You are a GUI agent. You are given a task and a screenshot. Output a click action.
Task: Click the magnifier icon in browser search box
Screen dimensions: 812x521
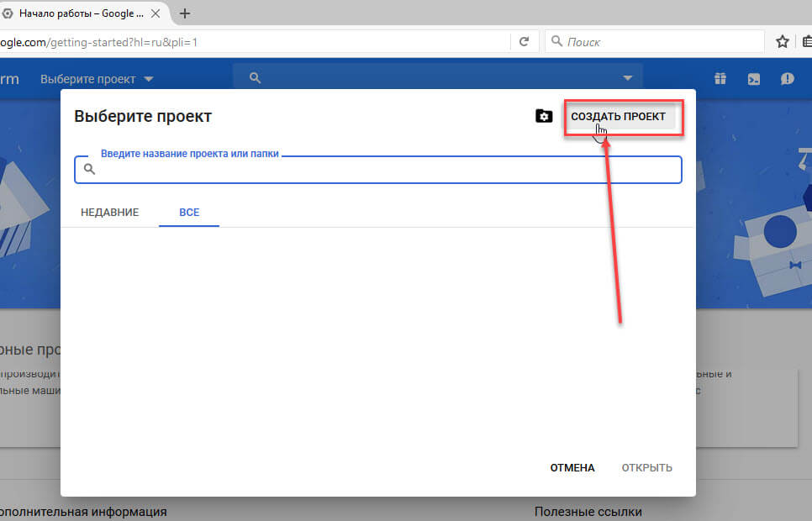[556, 41]
